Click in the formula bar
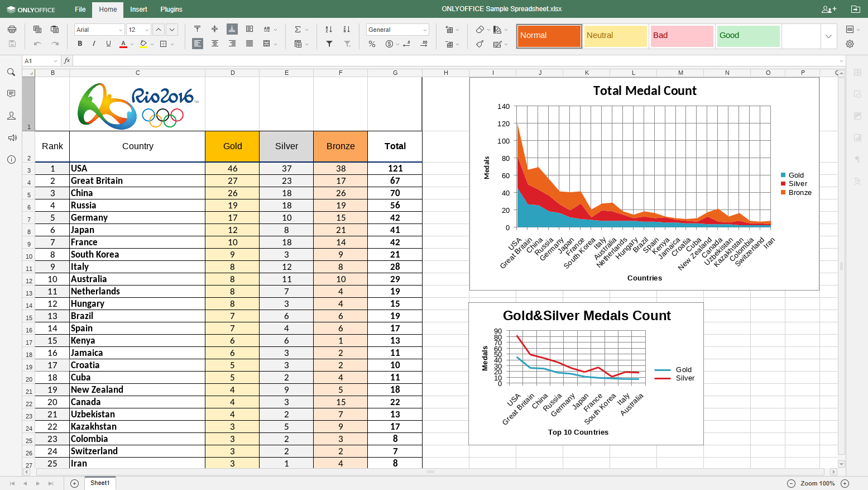 point(455,61)
